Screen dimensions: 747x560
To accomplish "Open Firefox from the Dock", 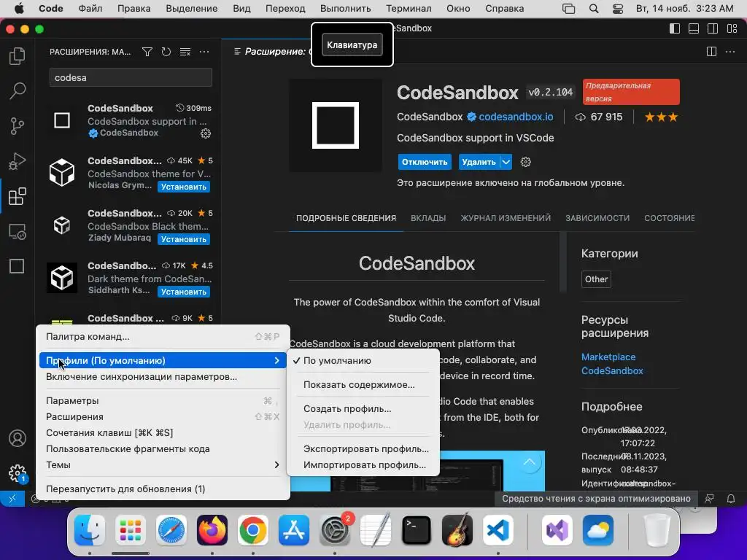I will point(212,530).
